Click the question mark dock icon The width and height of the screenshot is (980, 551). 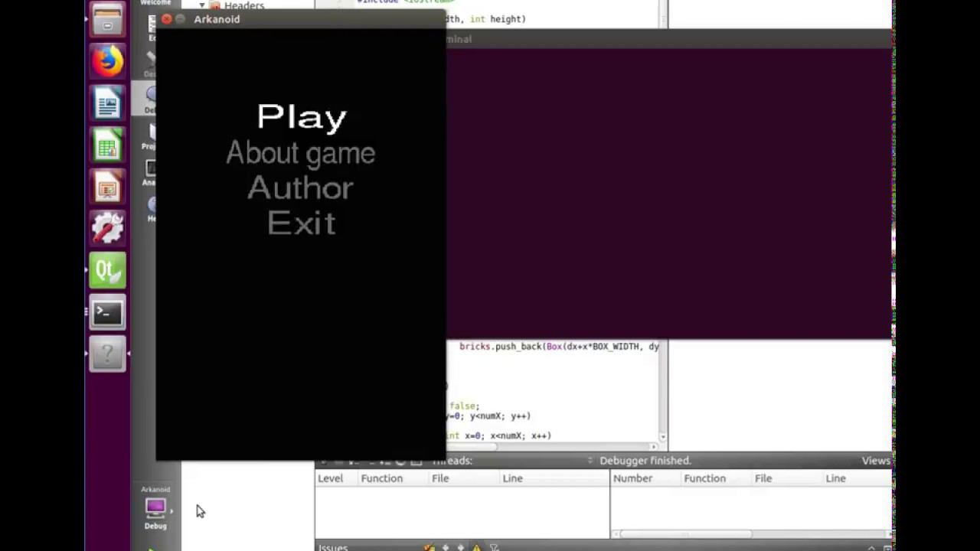108,354
